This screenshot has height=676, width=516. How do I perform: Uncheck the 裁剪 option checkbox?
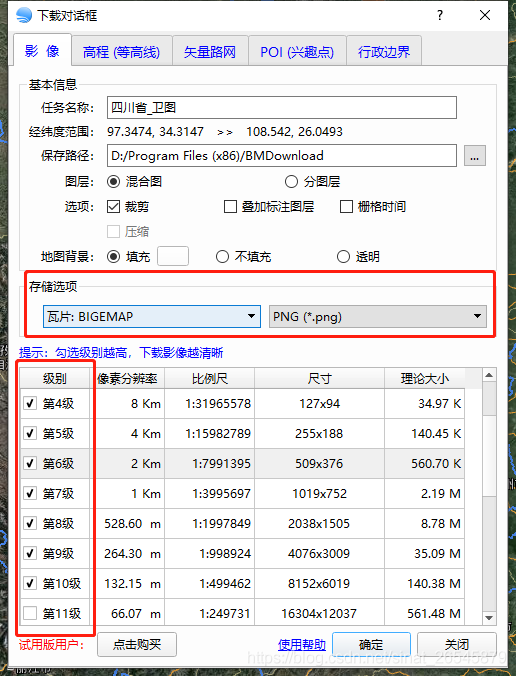(x=113, y=207)
